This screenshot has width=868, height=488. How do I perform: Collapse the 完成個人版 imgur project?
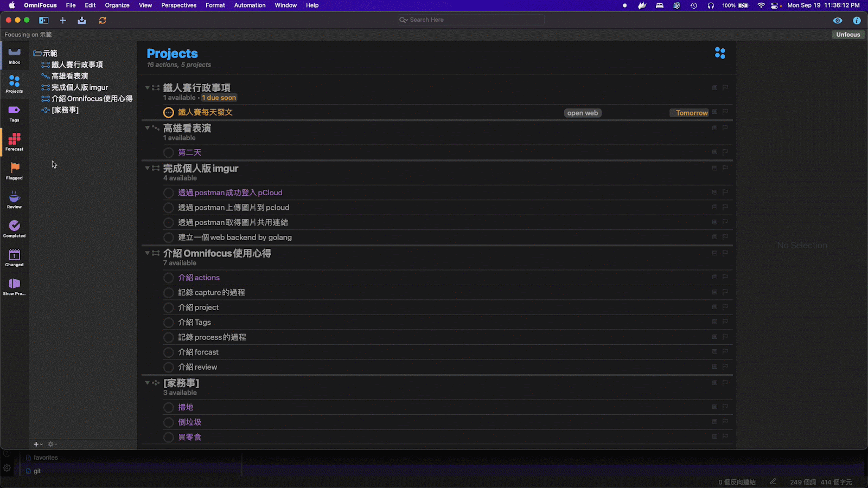click(147, 168)
